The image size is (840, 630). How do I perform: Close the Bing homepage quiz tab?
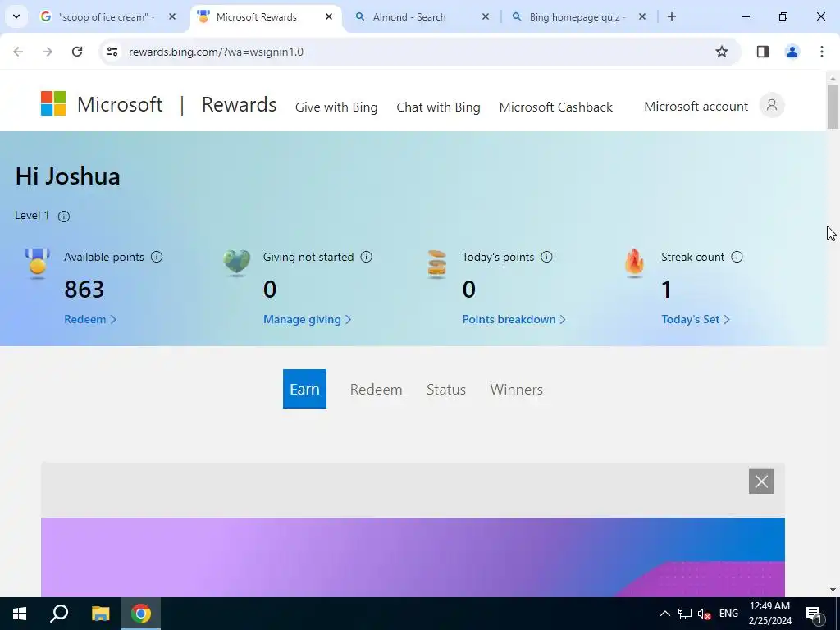coord(641,16)
